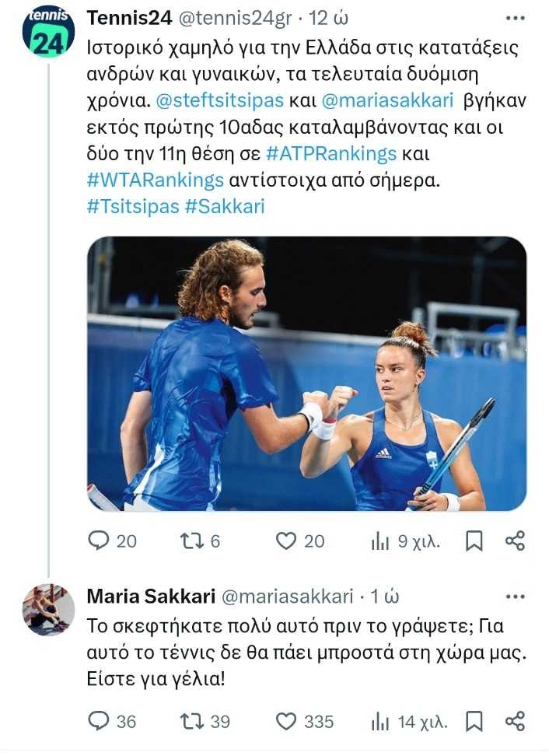
Task: Open the #Sakkari hashtag
Action: (225, 207)
